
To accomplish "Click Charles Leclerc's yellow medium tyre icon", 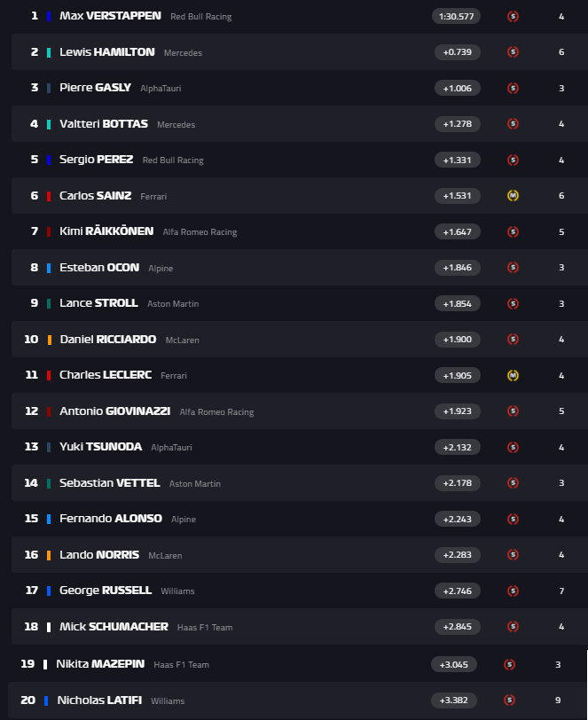I will point(513,376).
